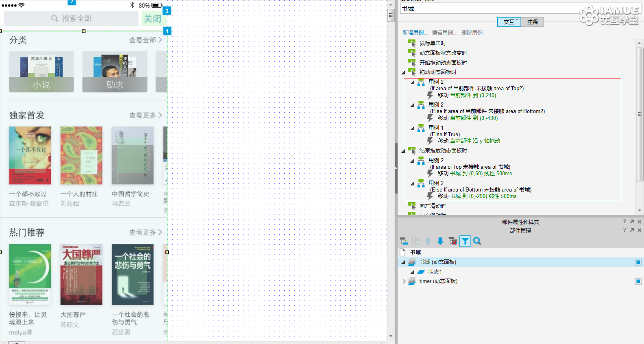Click lightning icon of 书城 到 (0,-290) action
644x344 pixels.
click(x=430, y=196)
